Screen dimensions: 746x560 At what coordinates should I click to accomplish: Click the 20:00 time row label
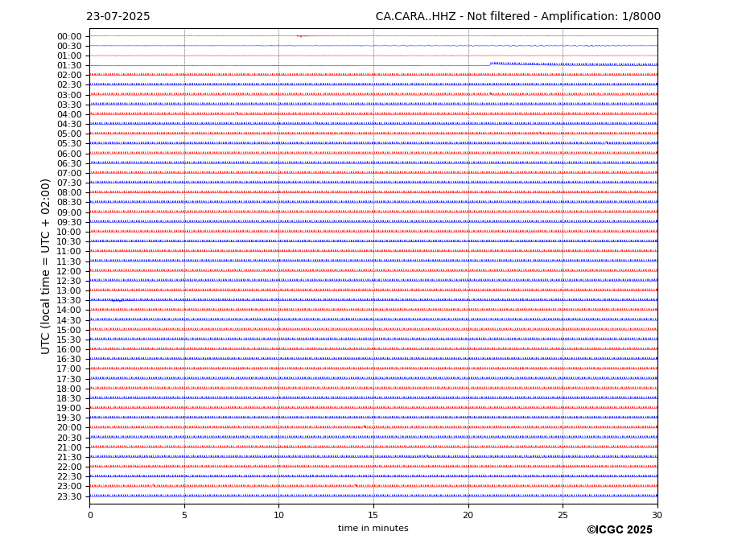[x=69, y=428]
